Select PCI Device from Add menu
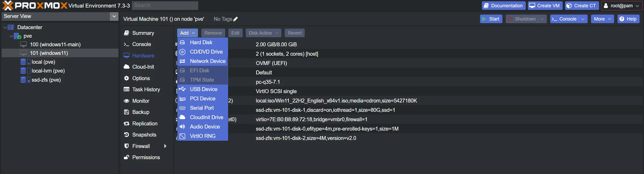Viewport: 644px width, 174px height. 203,99
